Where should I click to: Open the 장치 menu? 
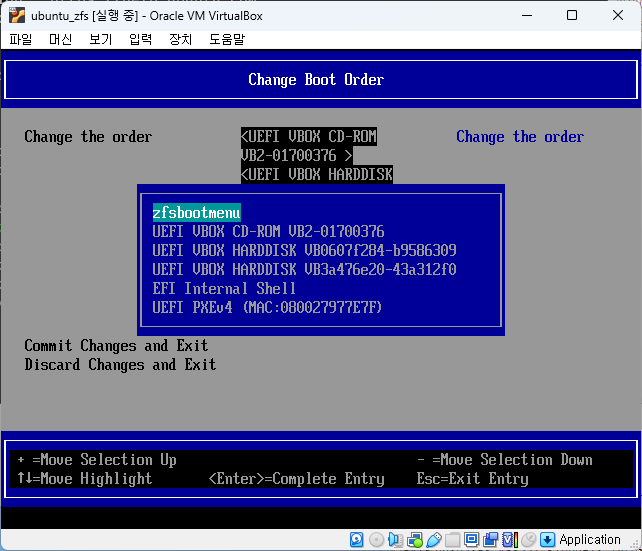pos(180,39)
